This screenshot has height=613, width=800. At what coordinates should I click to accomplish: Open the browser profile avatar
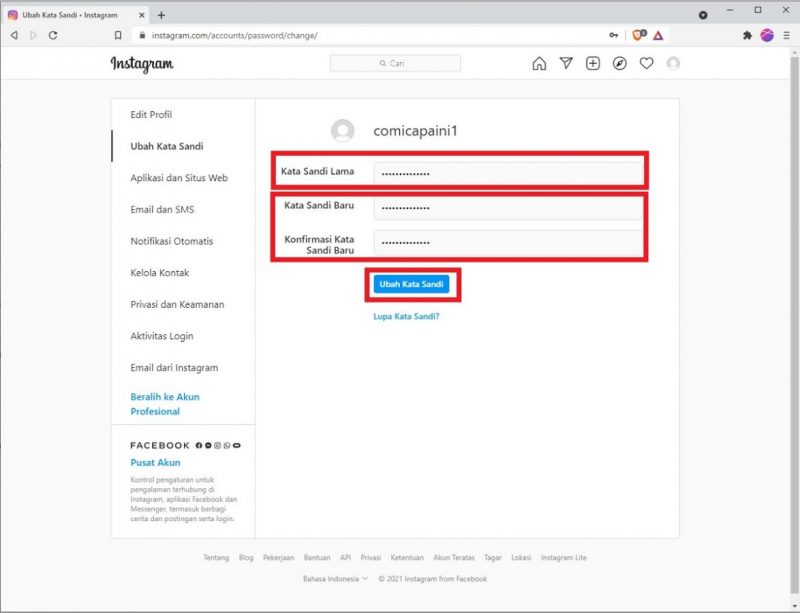click(767, 35)
